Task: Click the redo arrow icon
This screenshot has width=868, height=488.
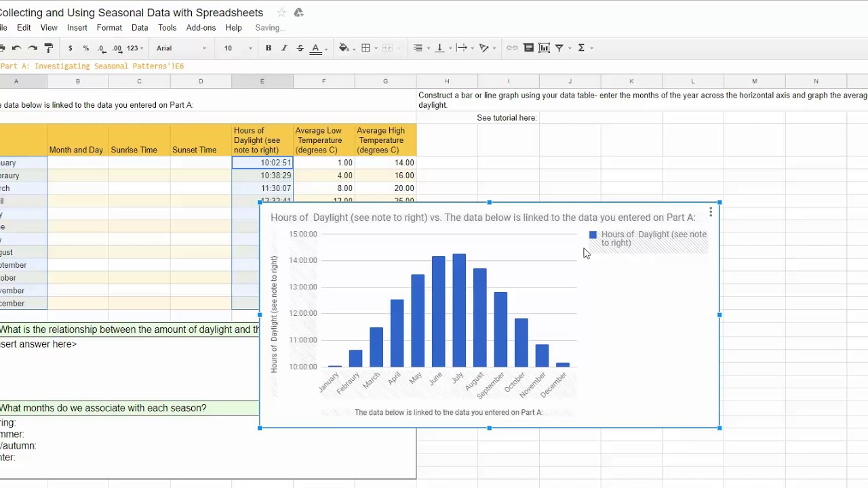Action: pyautogui.click(x=32, y=48)
